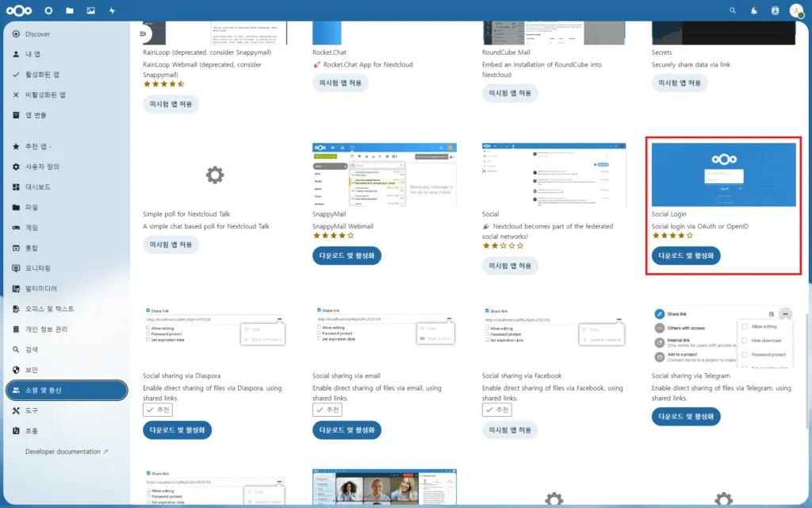Image resolution: width=812 pixels, height=508 pixels.
Task: Click the Nextcloud logo in the top bar
Action: [18, 10]
